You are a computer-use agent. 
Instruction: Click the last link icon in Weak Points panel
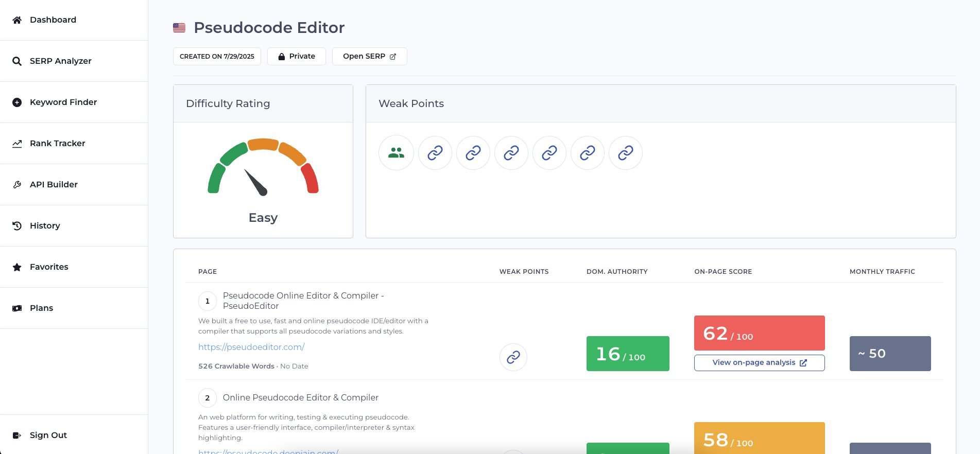625,153
